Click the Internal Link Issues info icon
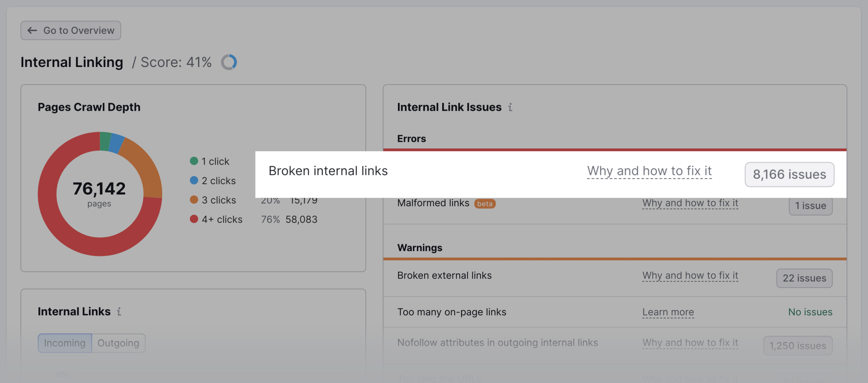868x383 pixels. pyautogui.click(x=510, y=107)
